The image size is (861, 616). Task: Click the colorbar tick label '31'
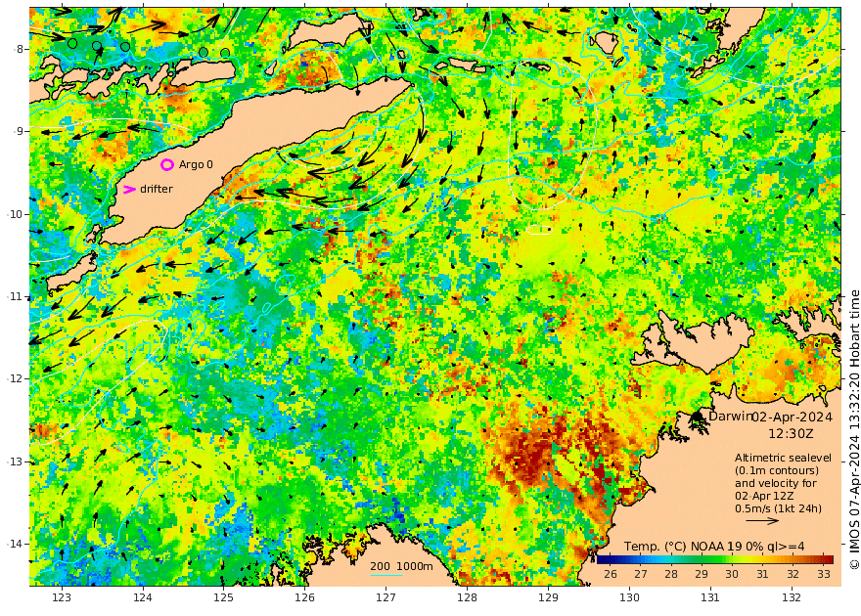762,574
